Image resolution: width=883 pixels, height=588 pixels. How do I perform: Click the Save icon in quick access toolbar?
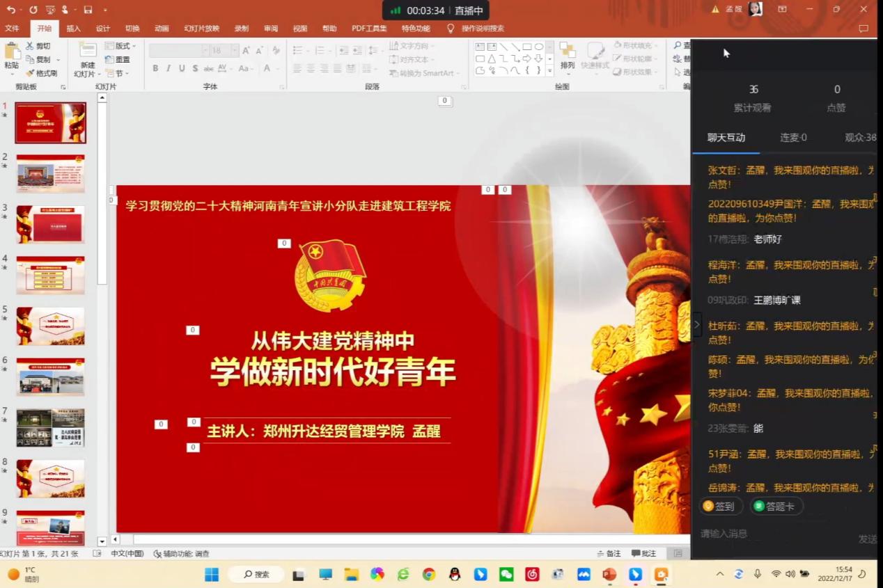coord(88,10)
